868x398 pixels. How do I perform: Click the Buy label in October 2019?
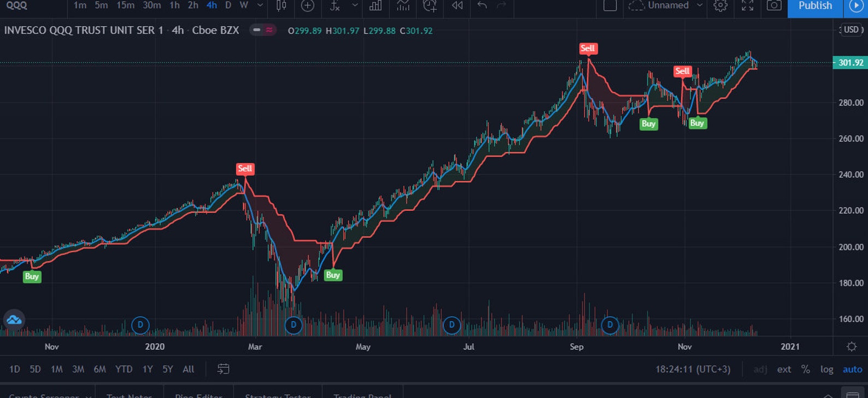[x=32, y=276]
